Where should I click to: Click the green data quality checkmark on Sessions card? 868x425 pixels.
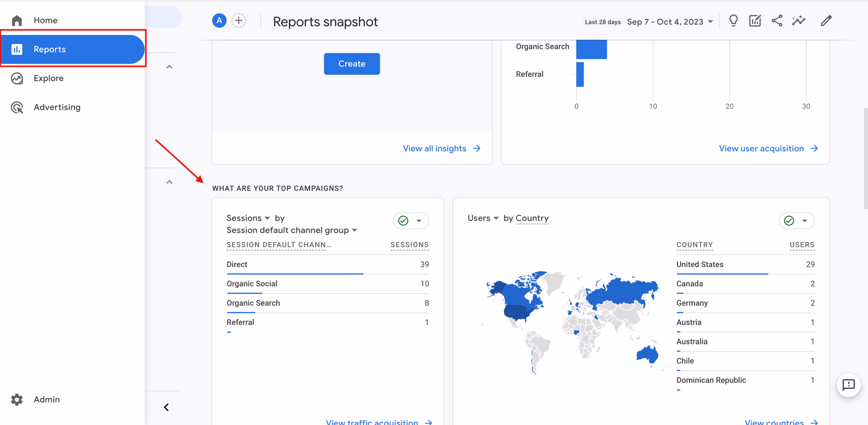point(403,221)
